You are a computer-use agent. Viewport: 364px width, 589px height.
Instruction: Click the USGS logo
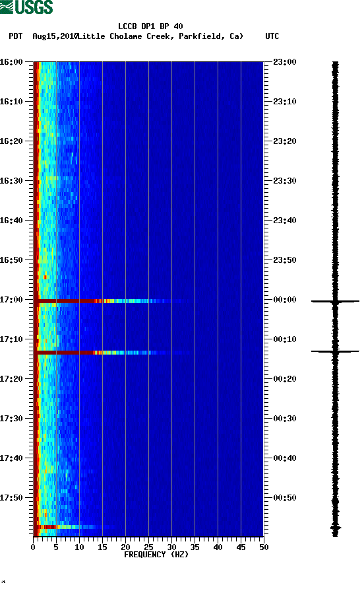pos(26,7)
